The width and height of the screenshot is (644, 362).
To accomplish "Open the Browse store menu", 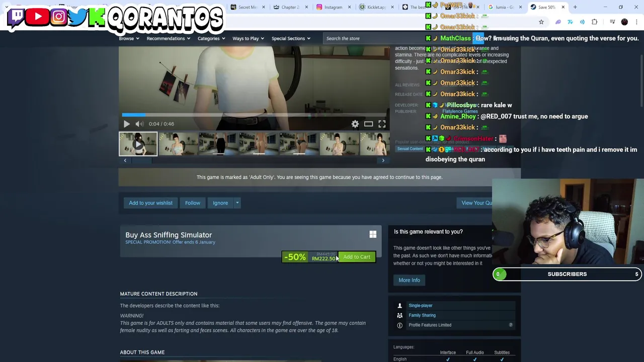I will click(x=129, y=38).
